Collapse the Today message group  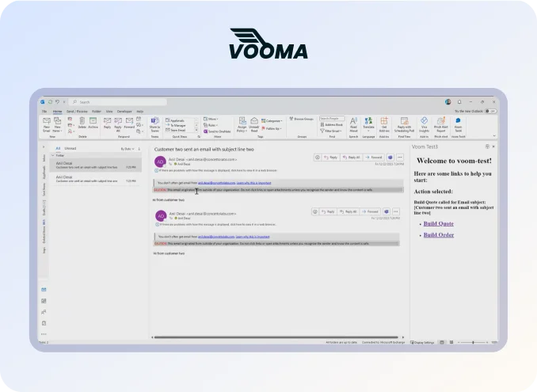53,155
